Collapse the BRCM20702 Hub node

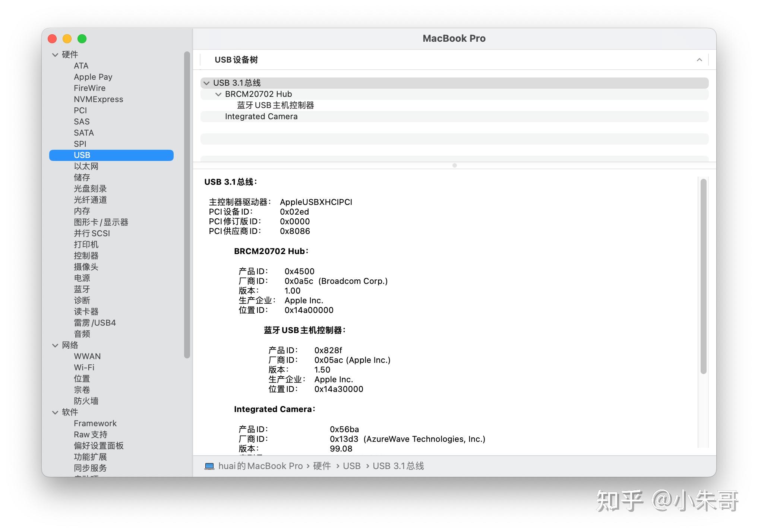[x=219, y=94]
